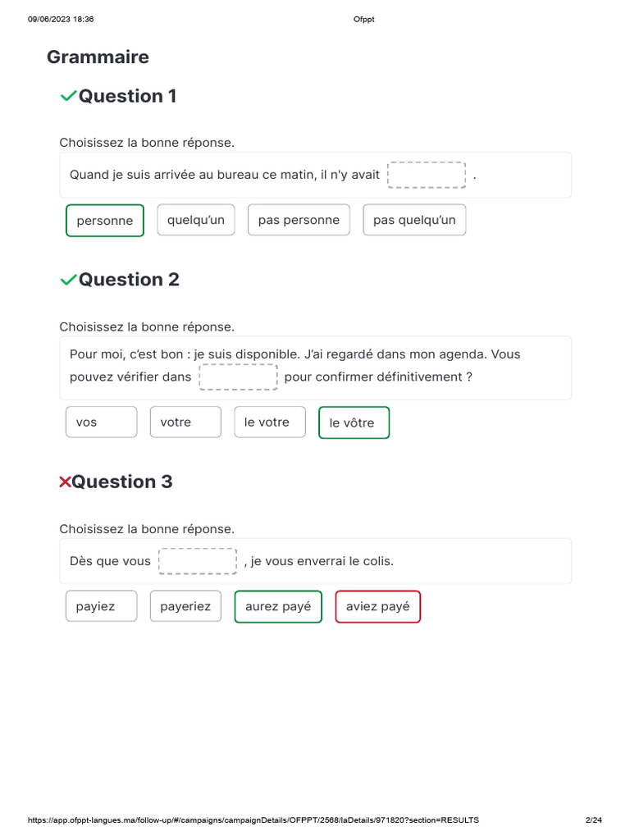The image size is (630, 840).
Task: Select the correct answer "le vôtre"
Action: pyautogui.click(x=354, y=423)
